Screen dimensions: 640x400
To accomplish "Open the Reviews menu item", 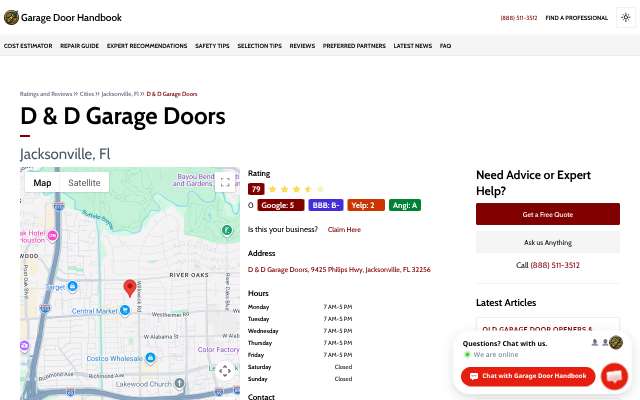I will tap(302, 46).
